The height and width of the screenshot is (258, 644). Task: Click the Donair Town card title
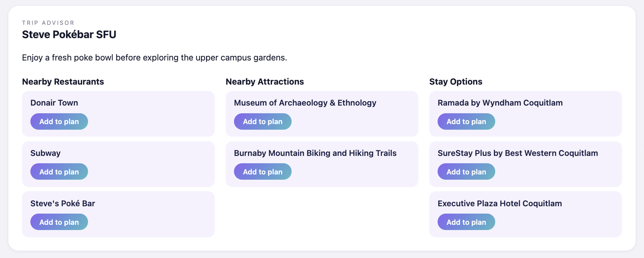pos(54,103)
